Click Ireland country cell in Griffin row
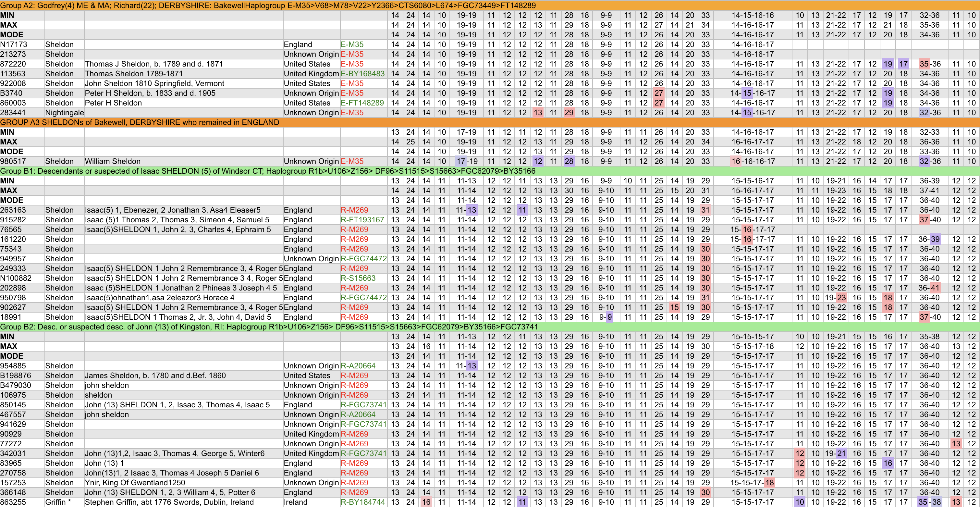The image size is (980, 507). point(295,502)
